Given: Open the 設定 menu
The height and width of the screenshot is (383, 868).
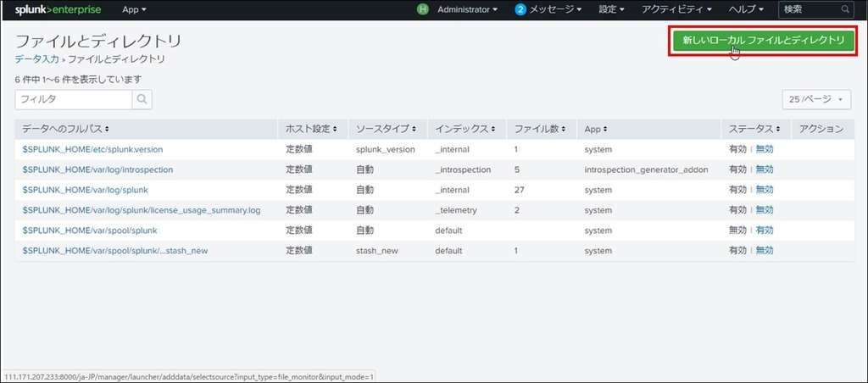Looking at the screenshot, I should tap(611, 9).
